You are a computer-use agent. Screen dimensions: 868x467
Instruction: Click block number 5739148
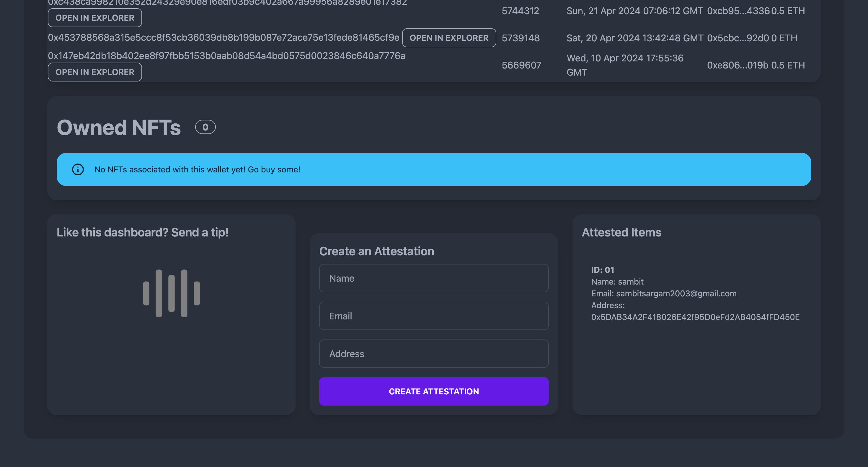pos(521,38)
